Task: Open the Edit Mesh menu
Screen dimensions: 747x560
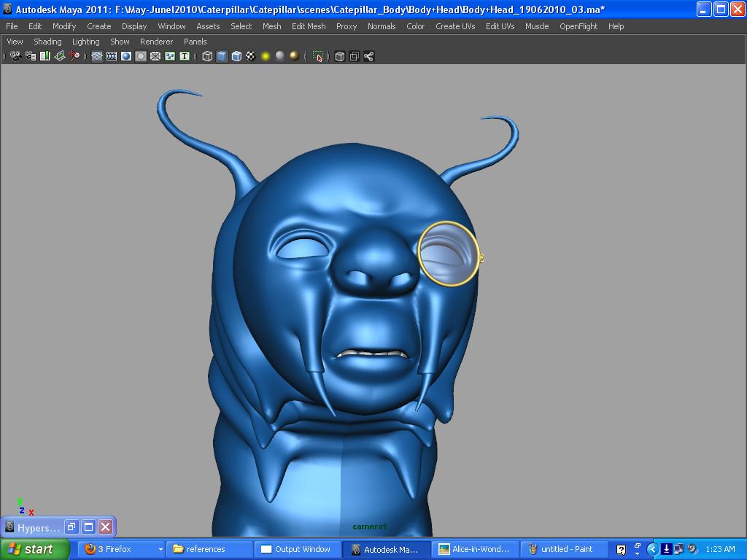Action: click(x=309, y=26)
